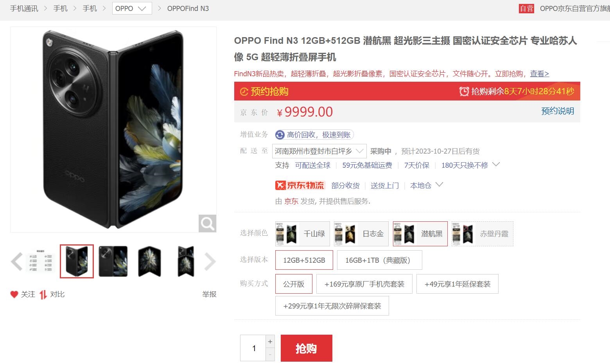Click the magnifier zoom icon on product image

[207, 224]
